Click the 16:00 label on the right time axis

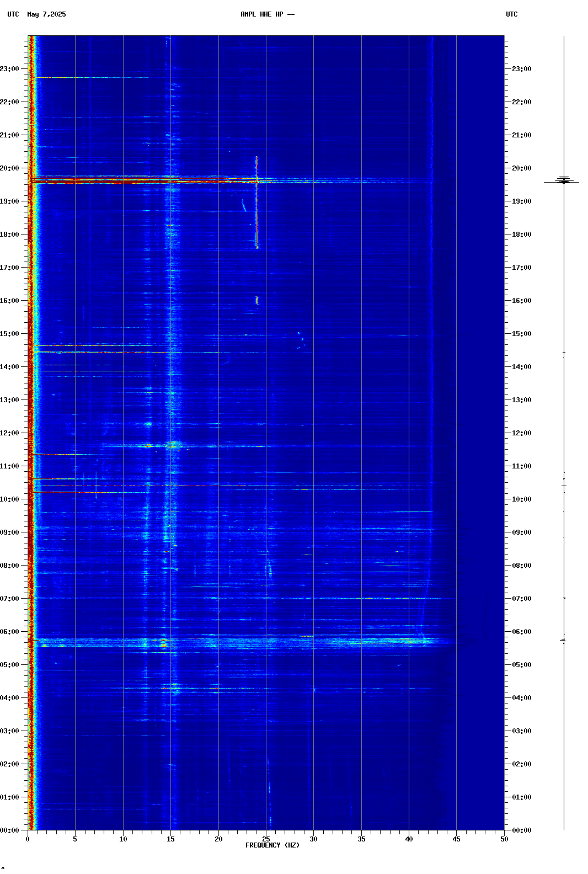[x=522, y=301]
